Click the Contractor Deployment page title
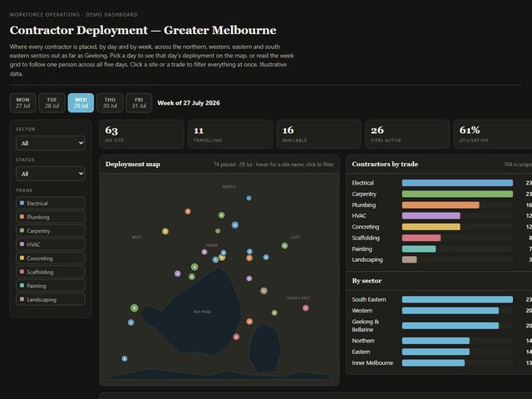532x399 pixels. 143,30
